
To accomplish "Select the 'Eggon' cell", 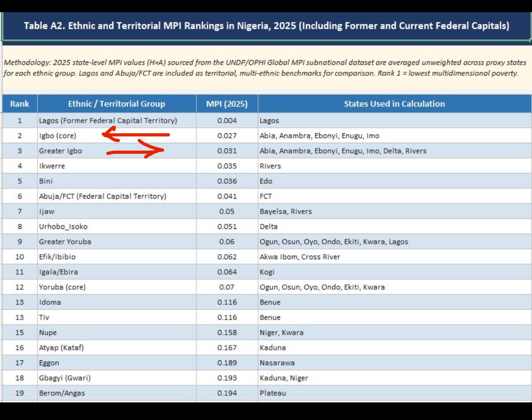I will (117, 363).
